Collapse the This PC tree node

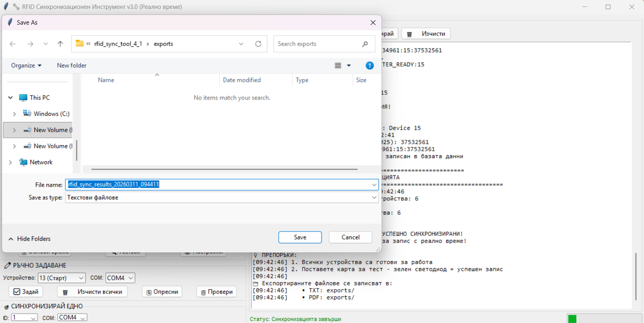pos(10,98)
